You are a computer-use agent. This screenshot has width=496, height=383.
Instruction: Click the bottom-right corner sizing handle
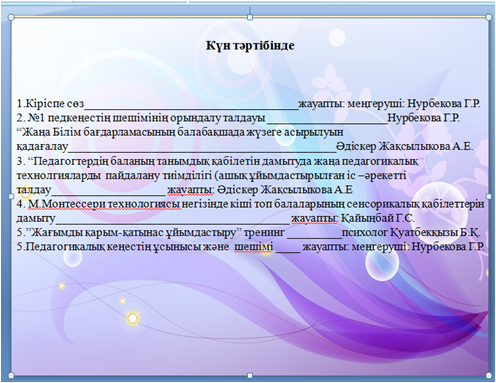tap(489, 376)
